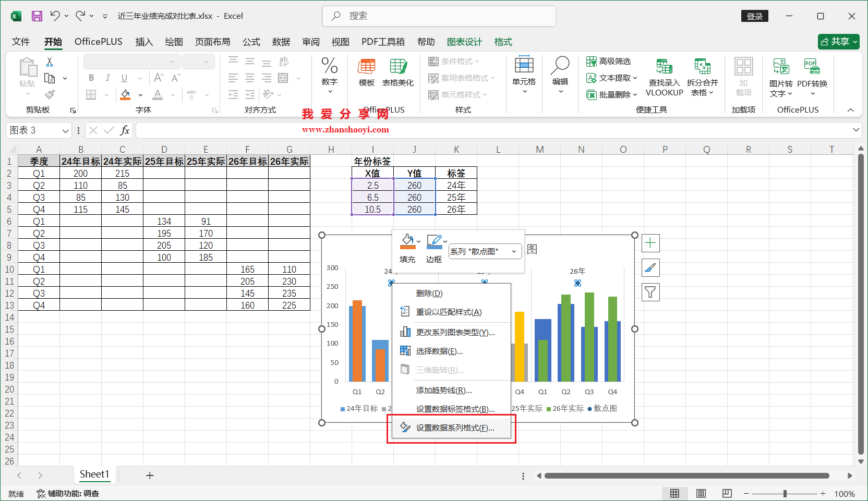Choose 添加趋势线(R)... in context menu
868x501 pixels.
(x=451, y=390)
